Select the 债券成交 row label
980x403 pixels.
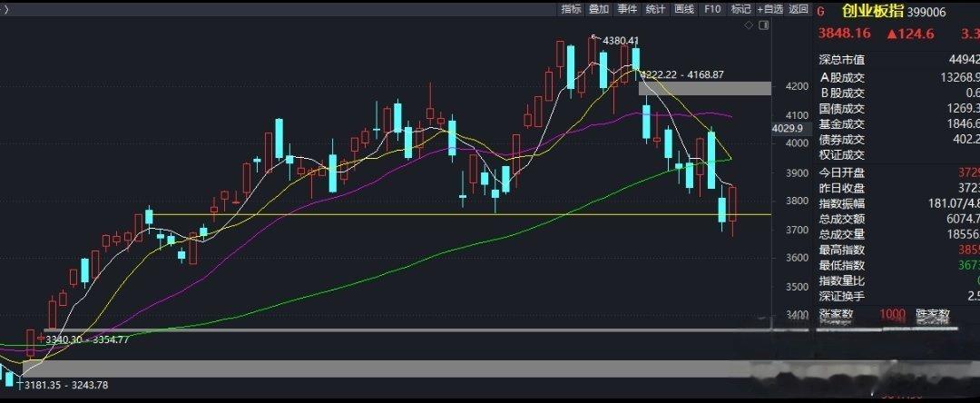(842, 140)
